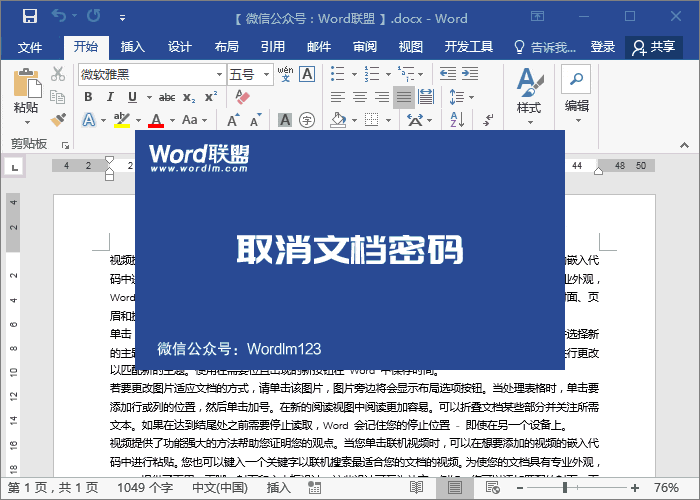Click the Redo repeat icon
Image resolution: width=700 pixels, height=500 pixels.
pyautogui.click(x=94, y=16)
